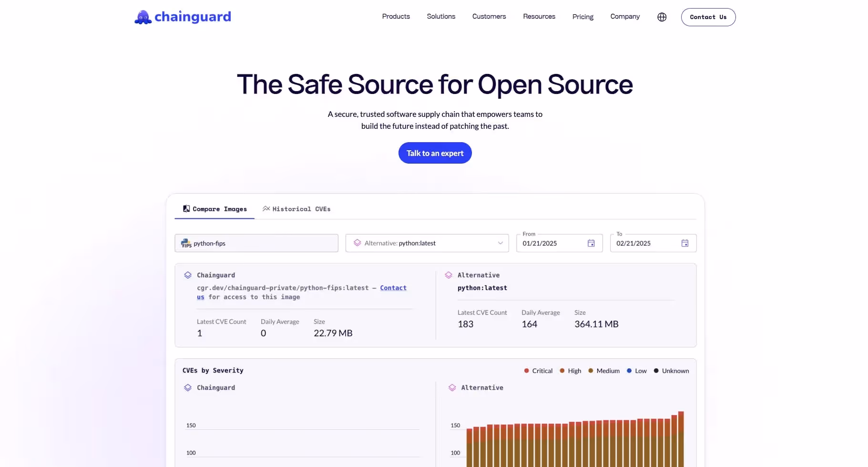Click the pink package icon next to Alternative

point(449,275)
